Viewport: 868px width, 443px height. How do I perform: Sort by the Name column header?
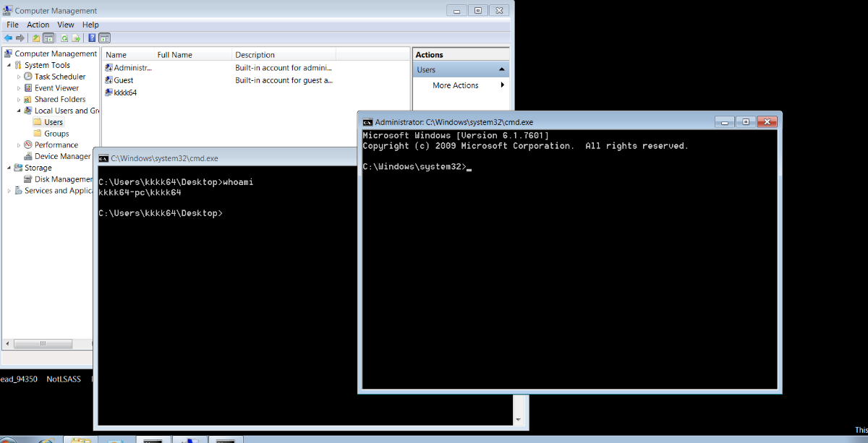click(128, 55)
